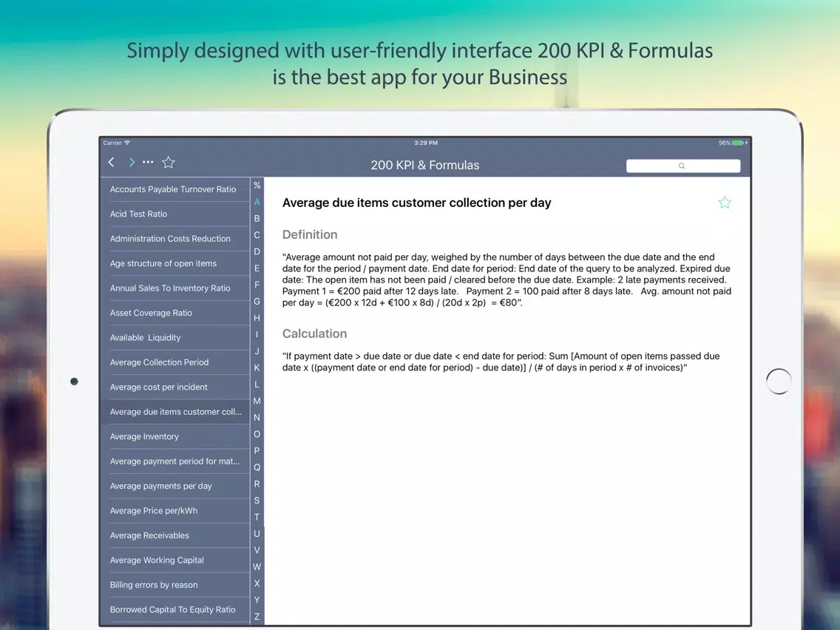Tap the forward arrow in navigation bar
The image size is (840, 630).
(132, 163)
